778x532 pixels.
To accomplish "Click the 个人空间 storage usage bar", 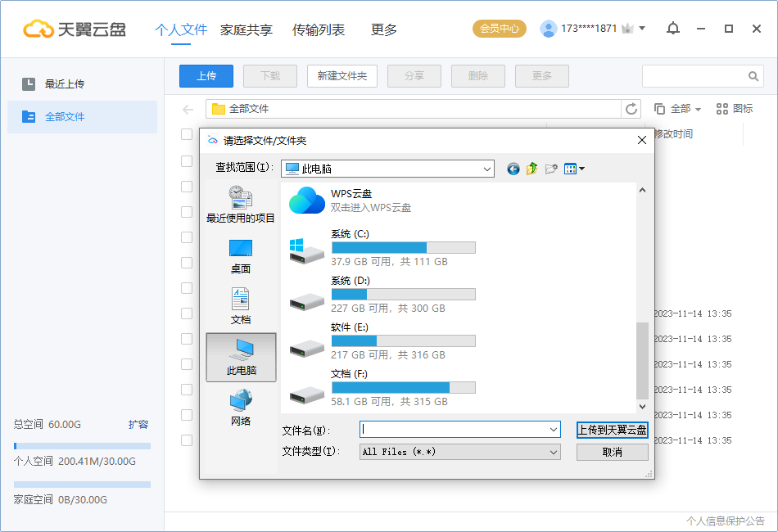I will tap(82, 445).
